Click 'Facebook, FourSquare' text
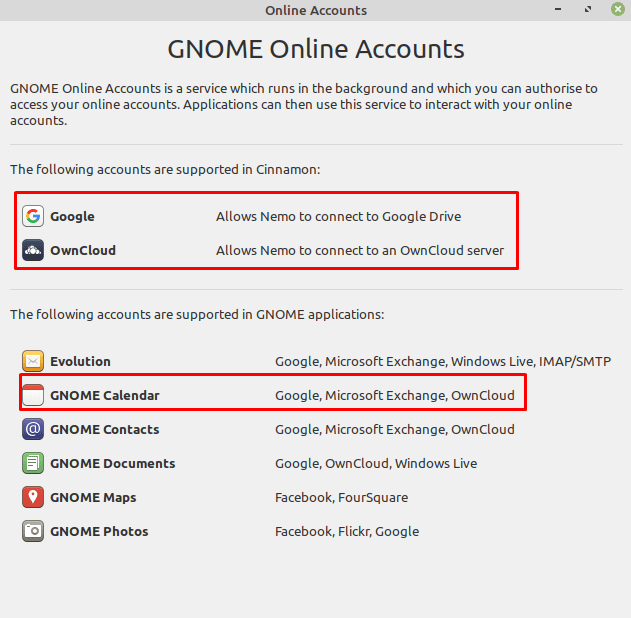 342,497
